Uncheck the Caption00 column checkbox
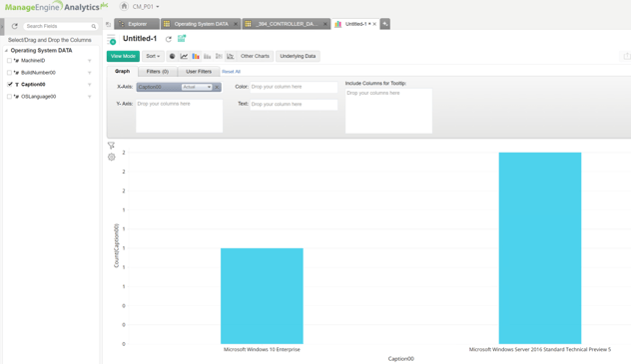Viewport: 631px width, 364px height. (10, 85)
